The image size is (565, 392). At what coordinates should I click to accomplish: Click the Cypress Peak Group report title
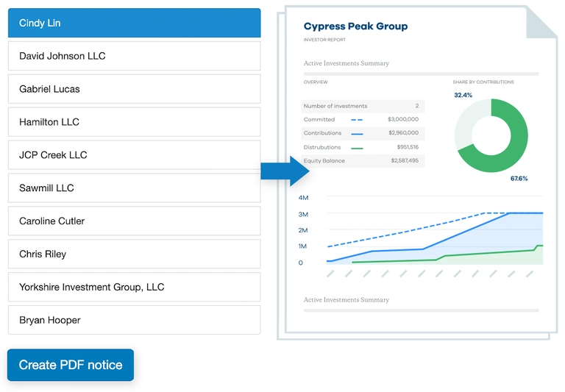coord(355,26)
